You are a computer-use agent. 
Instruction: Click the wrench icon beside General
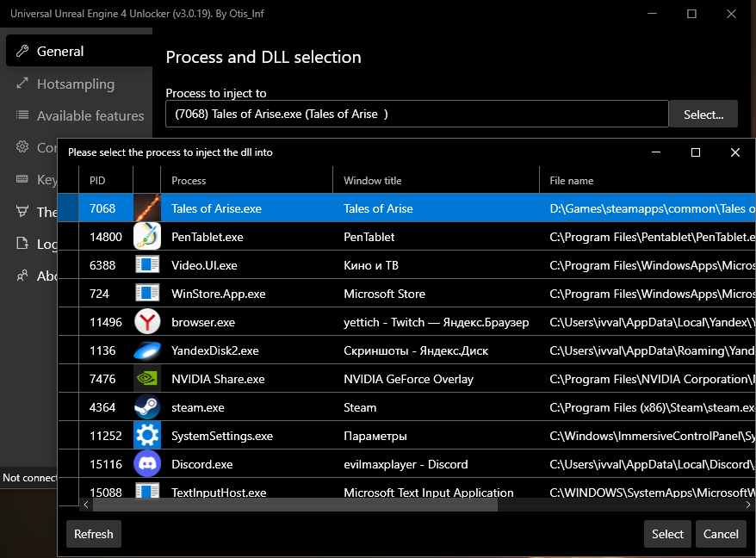click(x=22, y=51)
